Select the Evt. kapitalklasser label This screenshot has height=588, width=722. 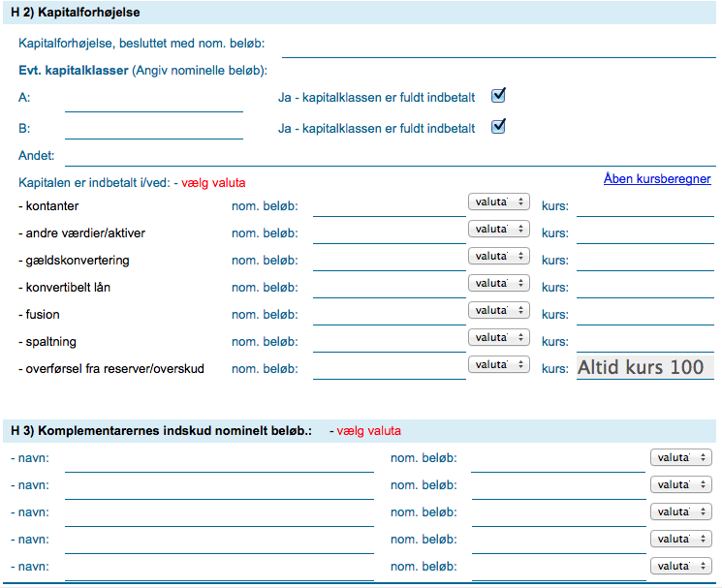[x=74, y=71]
